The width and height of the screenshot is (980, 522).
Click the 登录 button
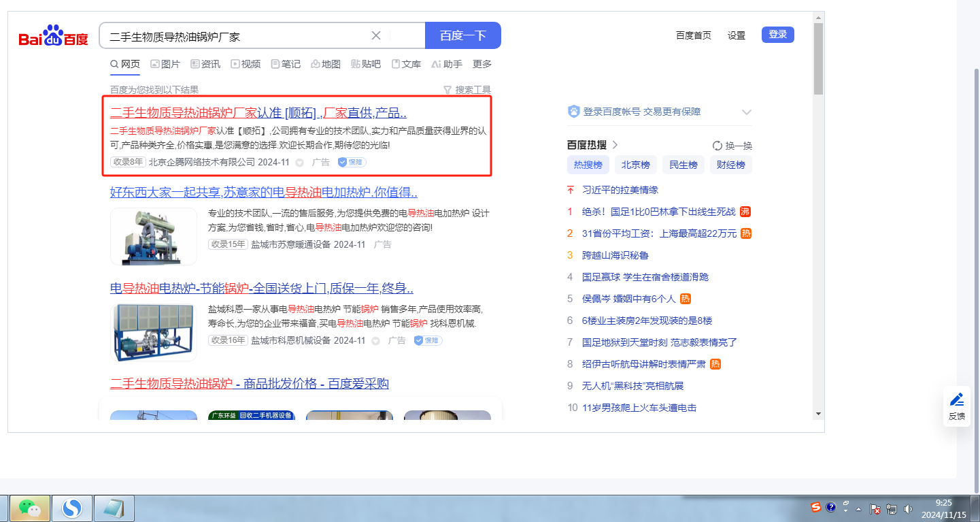(777, 35)
